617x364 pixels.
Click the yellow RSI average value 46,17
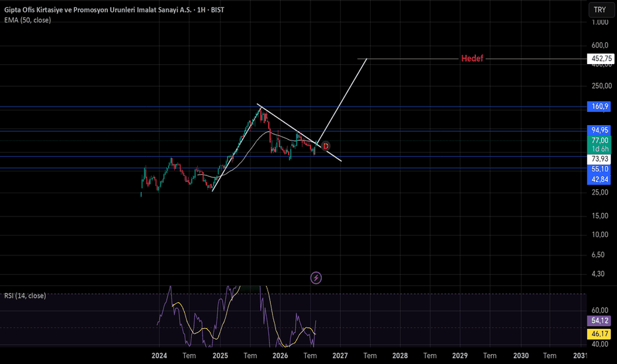[599, 334]
